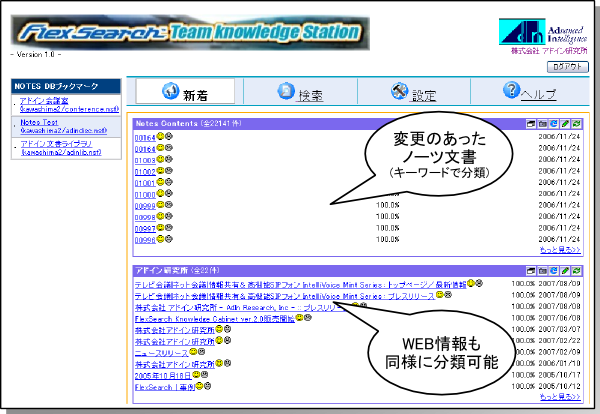Open the ニュースリリース link
Image resolution: width=600 pixels, height=414 pixels.
pos(161,353)
